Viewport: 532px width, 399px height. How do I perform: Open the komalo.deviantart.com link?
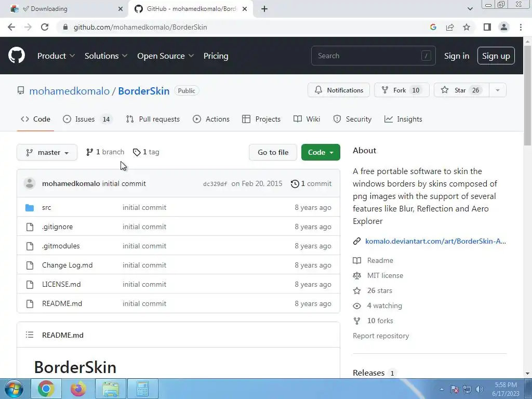[x=435, y=241]
